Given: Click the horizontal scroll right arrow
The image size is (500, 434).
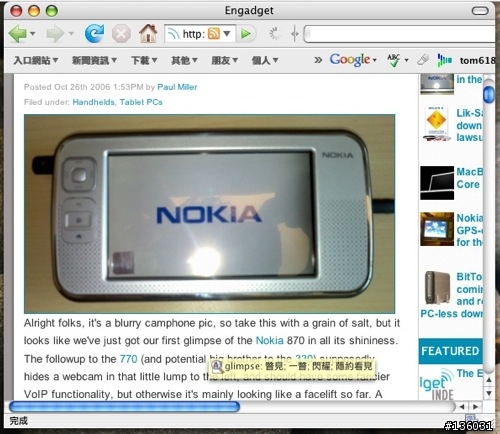Looking at the screenshot, I should tap(475, 406).
